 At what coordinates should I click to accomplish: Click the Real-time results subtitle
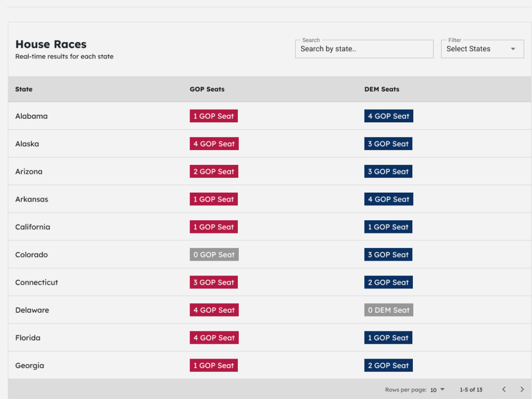(64, 57)
